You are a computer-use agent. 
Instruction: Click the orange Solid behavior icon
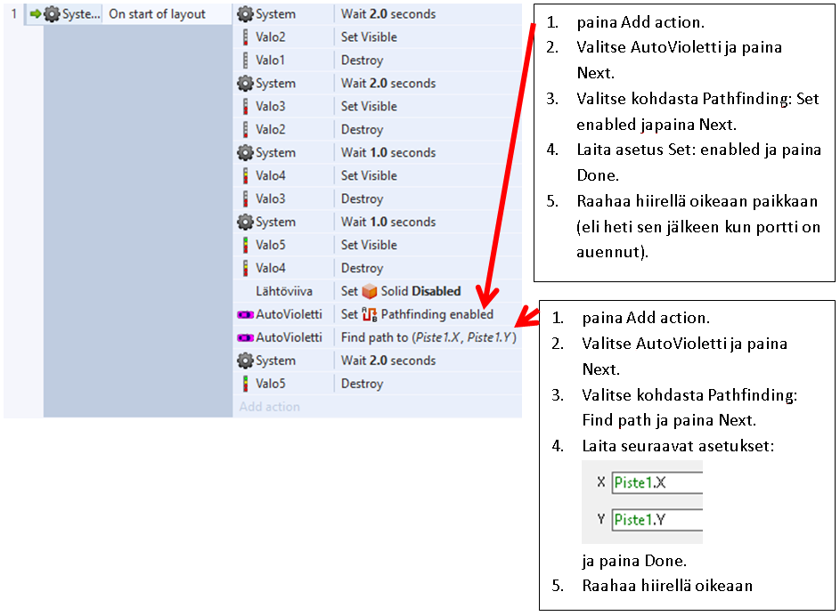[x=370, y=292]
